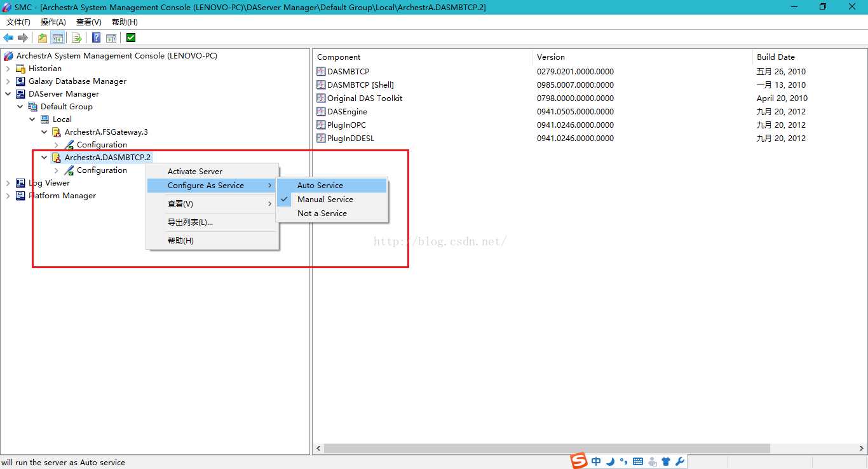Collapse the ArchestrA.FSGateway.3 node
Viewport: 868px width, 469px height.
[x=44, y=132]
